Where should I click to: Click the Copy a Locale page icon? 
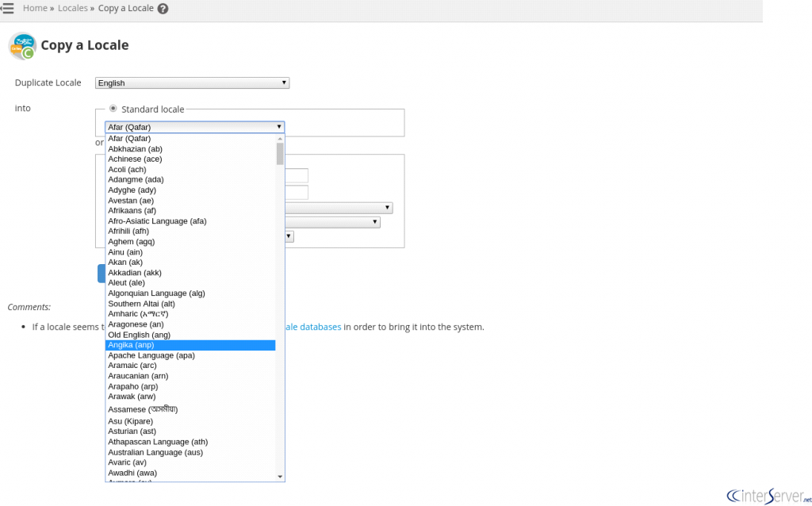click(22, 46)
